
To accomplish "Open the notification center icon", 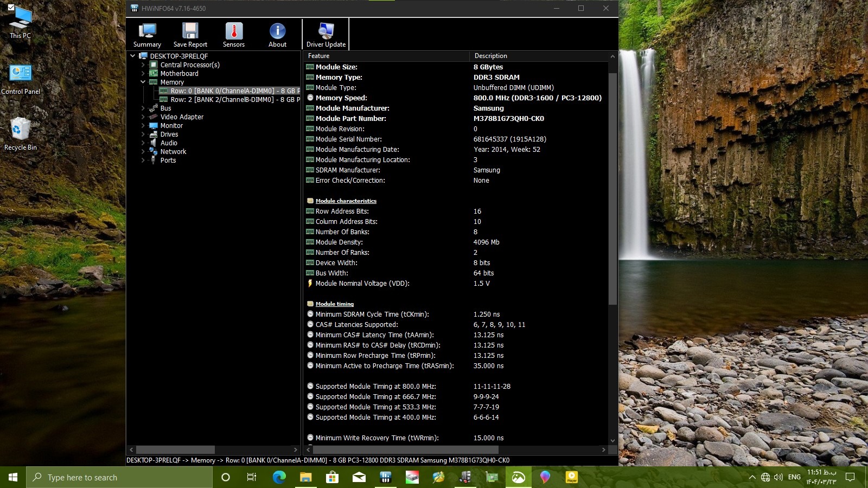I will [x=850, y=477].
